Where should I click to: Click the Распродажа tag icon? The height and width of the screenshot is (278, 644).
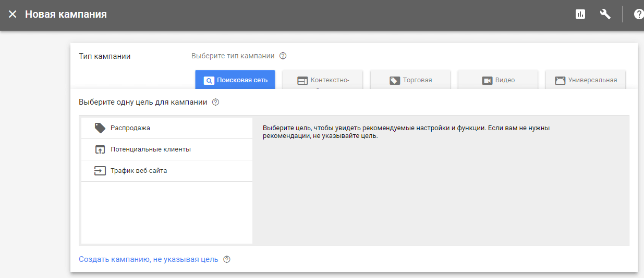click(x=100, y=128)
